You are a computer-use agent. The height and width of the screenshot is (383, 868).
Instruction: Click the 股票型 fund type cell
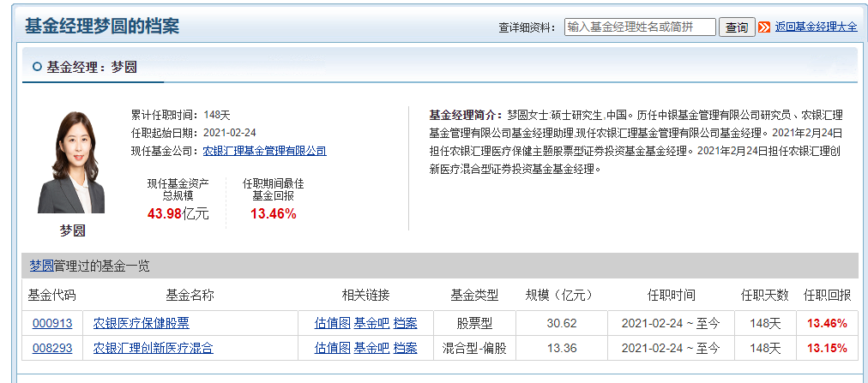click(474, 323)
